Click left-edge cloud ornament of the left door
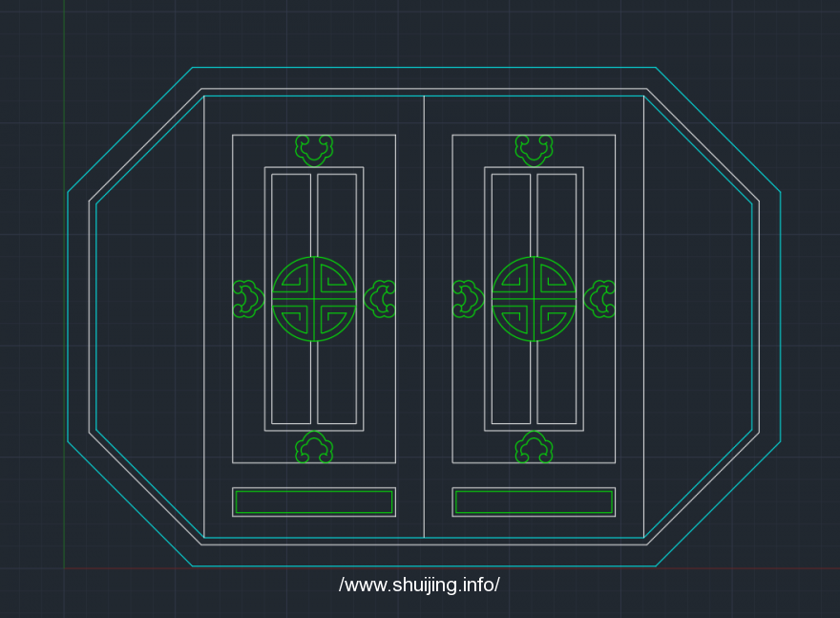 248,299
